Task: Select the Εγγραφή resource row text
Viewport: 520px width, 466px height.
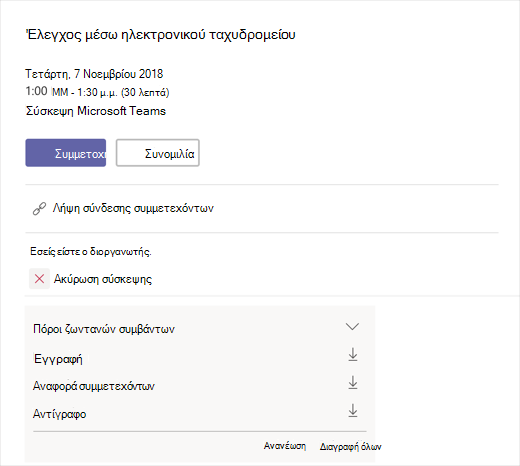Action: pos(58,359)
